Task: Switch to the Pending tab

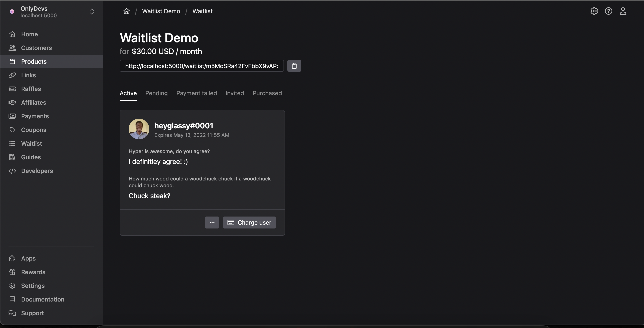Action: tap(156, 93)
